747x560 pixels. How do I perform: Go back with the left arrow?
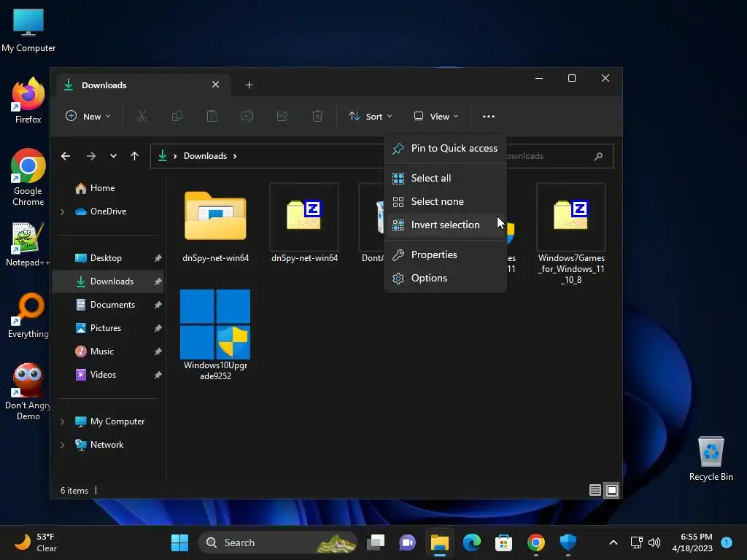66,156
